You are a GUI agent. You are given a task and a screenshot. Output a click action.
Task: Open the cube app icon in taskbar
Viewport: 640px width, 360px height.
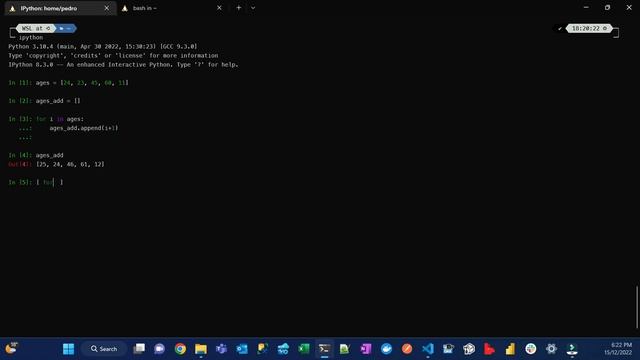point(469,349)
